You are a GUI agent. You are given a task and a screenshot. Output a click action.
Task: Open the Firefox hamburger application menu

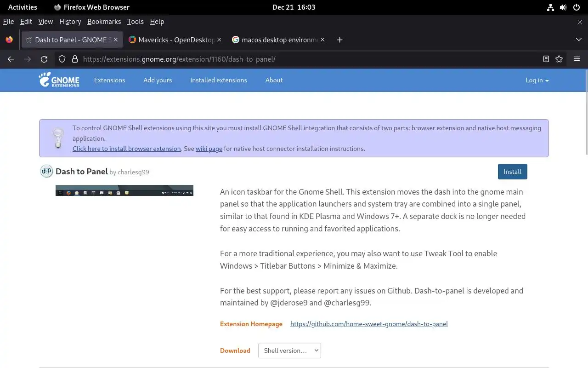[577, 59]
